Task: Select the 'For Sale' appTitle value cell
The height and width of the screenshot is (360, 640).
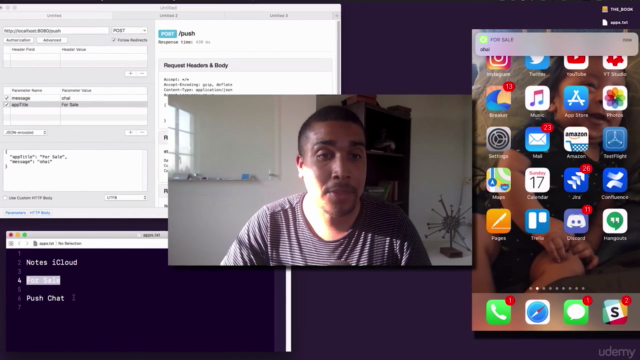Action: (x=104, y=104)
